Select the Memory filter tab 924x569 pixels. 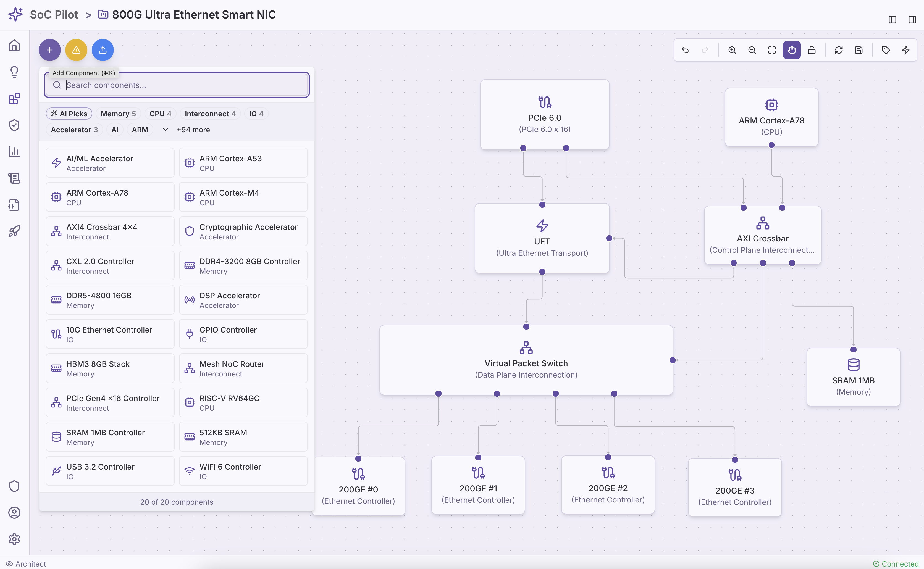(x=118, y=114)
